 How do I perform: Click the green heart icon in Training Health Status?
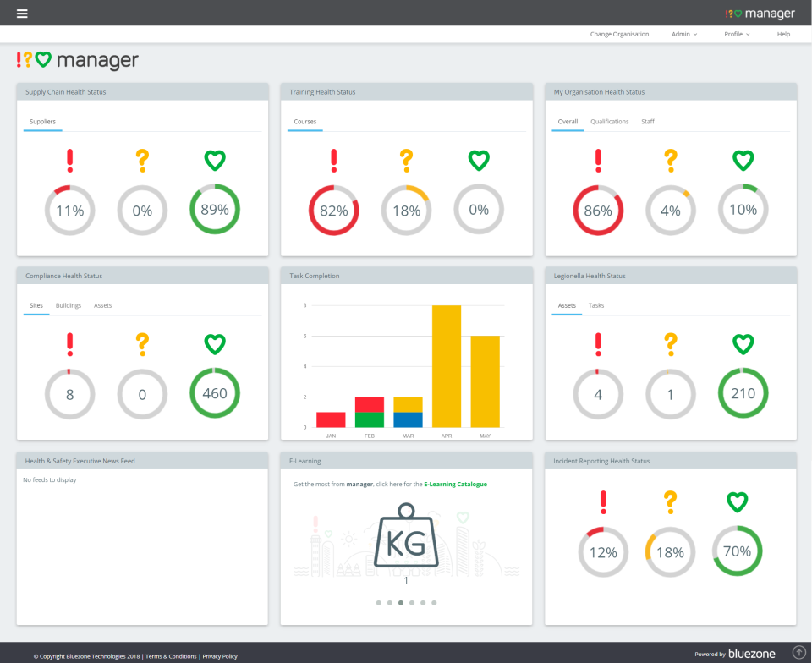click(479, 160)
